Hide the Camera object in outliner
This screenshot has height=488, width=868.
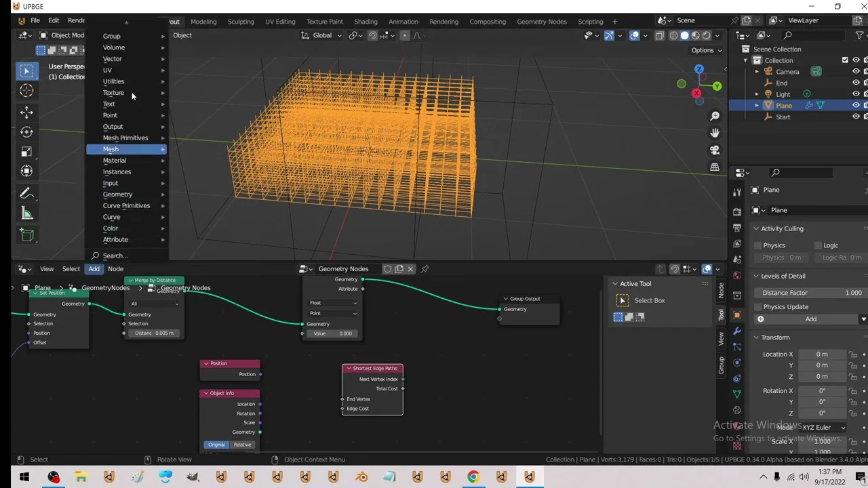856,72
